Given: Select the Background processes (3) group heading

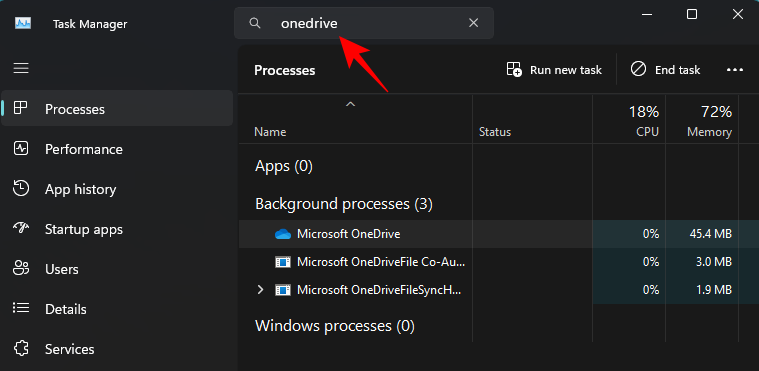Looking at the screenshot, I should click(344, 204).
